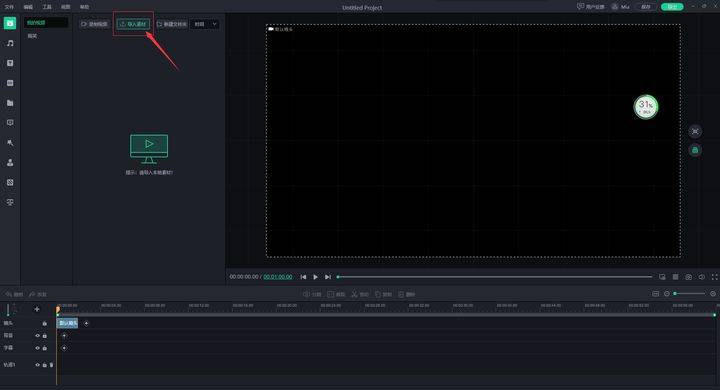Toggle visibility eye on the 背景 track
This screenshot has height=390, width=720.
[x=37, y=336]
